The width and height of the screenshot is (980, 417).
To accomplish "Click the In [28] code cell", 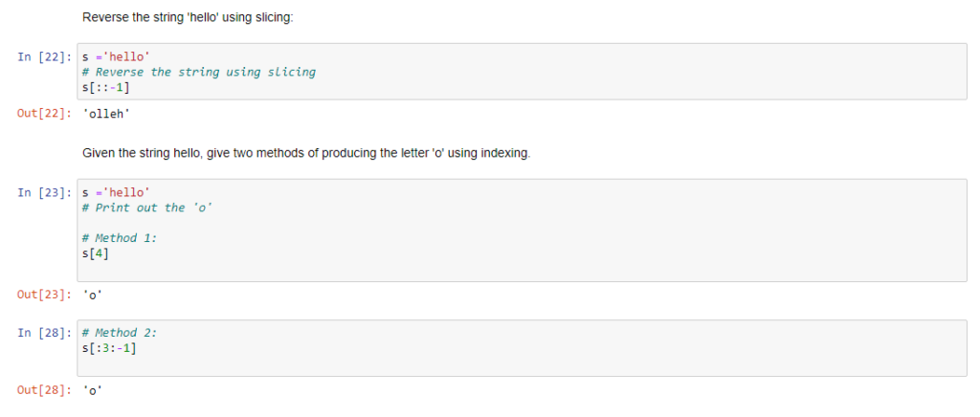I will tap(522, 348).
